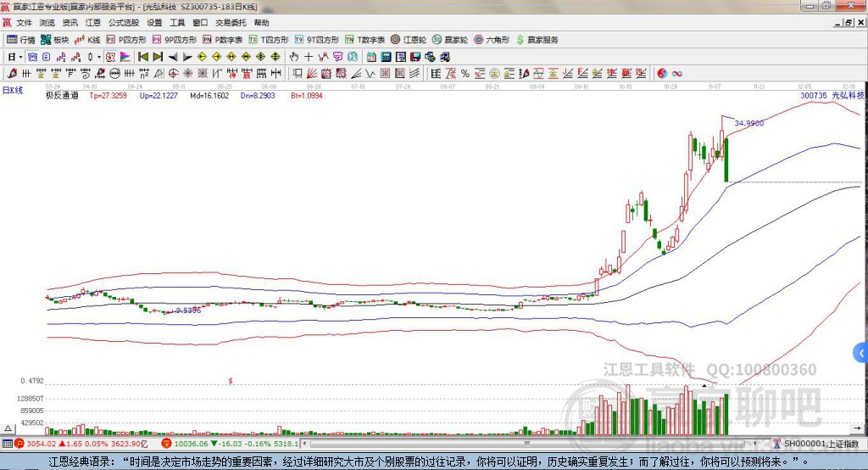Click the colored flag icon
Screen dimensions: 868x470
click(125, 57)
